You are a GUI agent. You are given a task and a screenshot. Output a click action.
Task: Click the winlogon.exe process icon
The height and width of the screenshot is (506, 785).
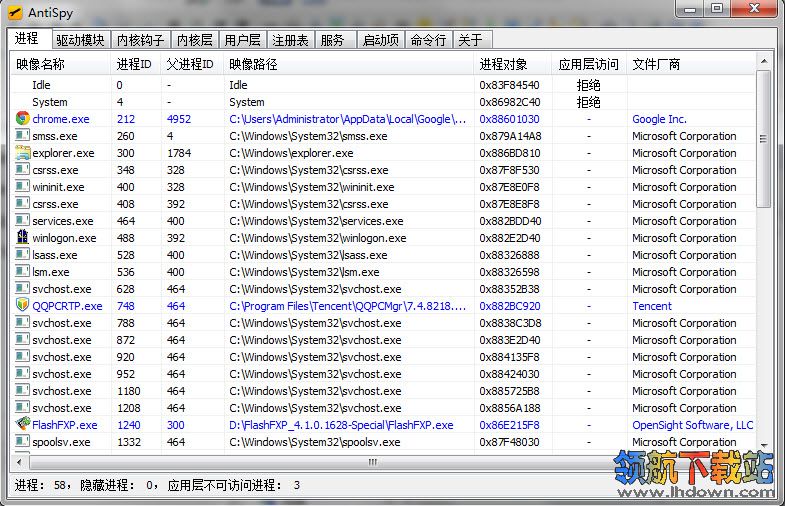[x=23, y=237]
